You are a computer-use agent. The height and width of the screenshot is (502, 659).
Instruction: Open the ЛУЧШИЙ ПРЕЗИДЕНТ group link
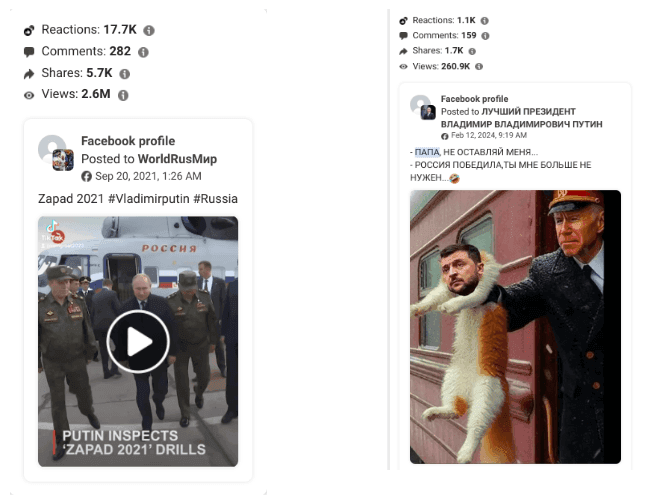(522, 118)
